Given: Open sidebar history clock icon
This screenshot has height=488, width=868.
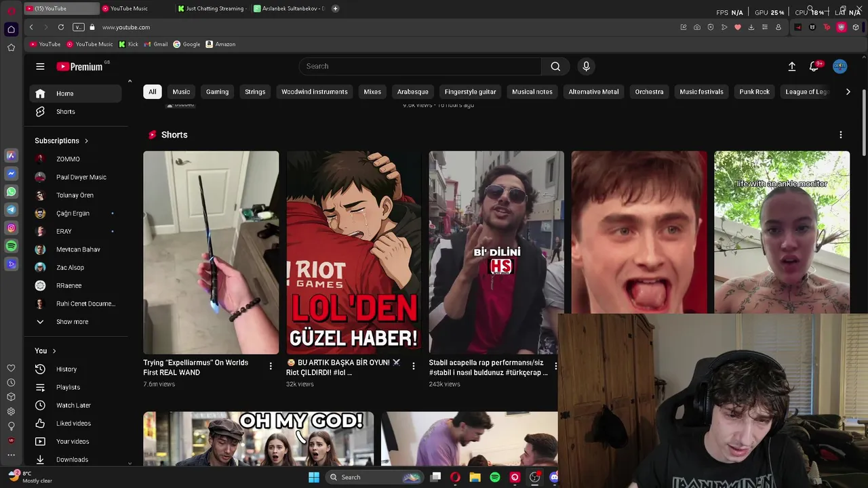Looking at the screenshot, I should pyautogui.click(x=11, y=383).
